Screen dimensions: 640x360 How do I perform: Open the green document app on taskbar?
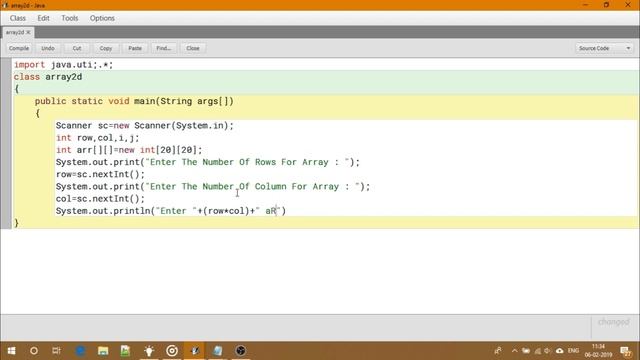(x=125, y=351)
